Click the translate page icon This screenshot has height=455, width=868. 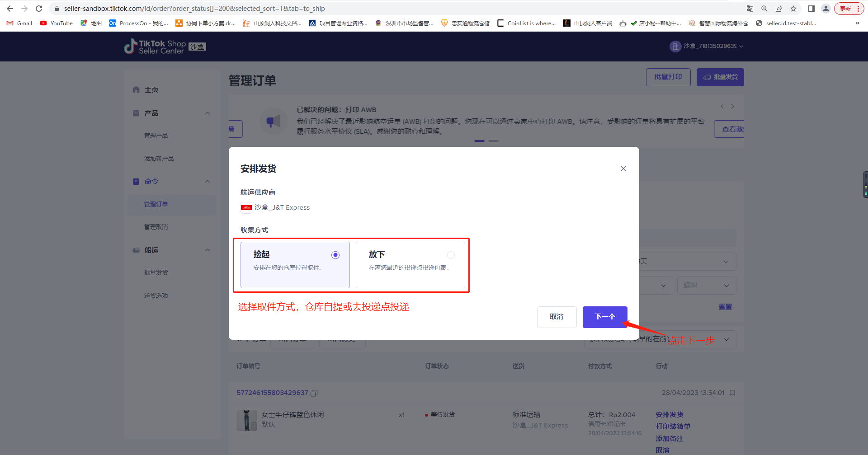750,9
